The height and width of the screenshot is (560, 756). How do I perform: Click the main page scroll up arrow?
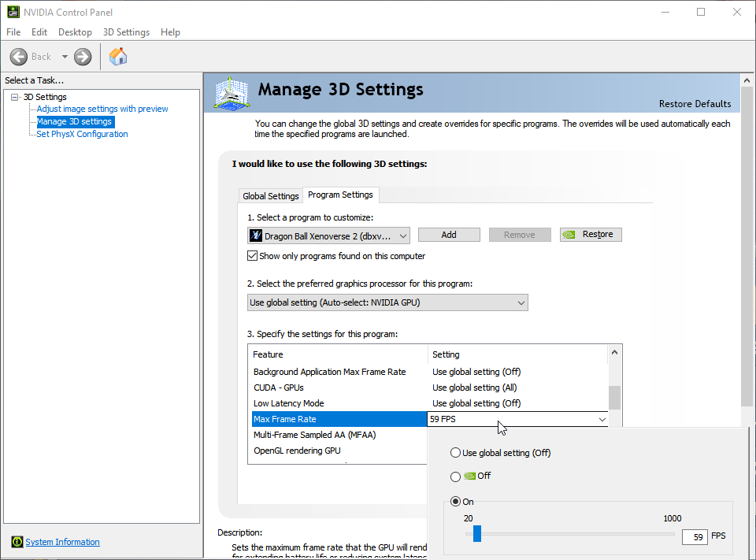click(747, 80)
